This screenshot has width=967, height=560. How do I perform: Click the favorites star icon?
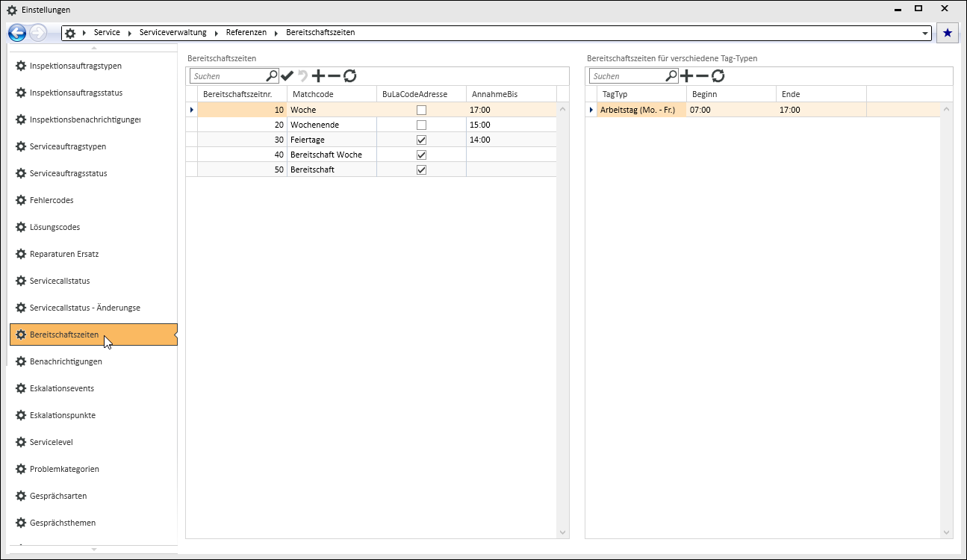click(x=948, y=33)
